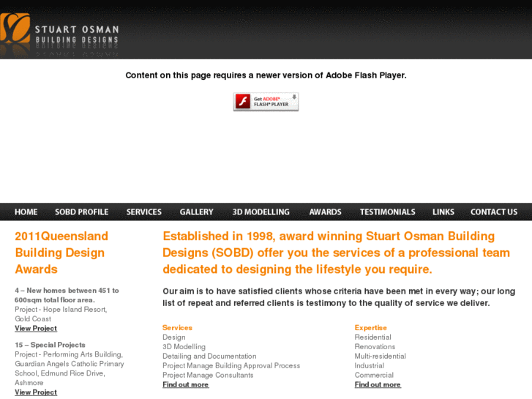Go to TESTIMONIALS
Image resolution: width=532 pixels, height=399 pixels.
pos(387,212)
